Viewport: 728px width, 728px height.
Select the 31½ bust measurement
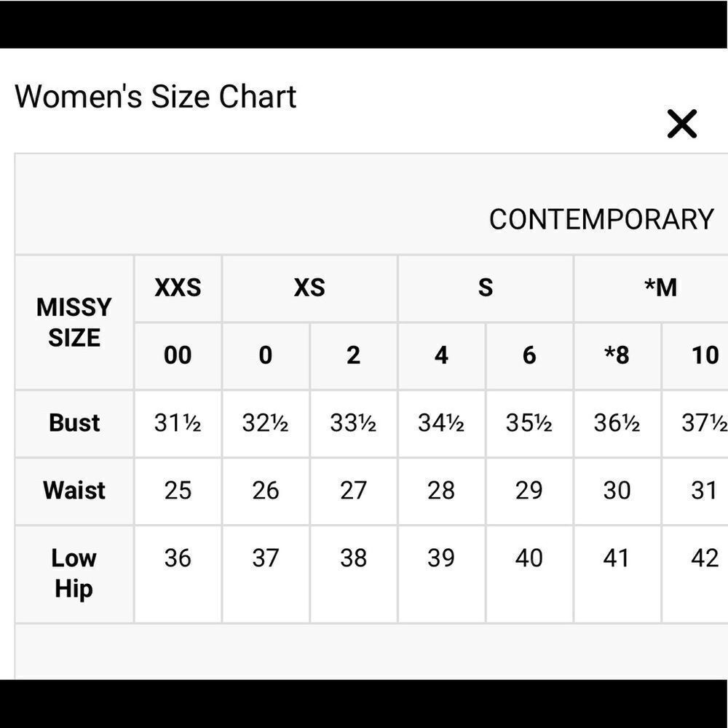pos(178,423)
